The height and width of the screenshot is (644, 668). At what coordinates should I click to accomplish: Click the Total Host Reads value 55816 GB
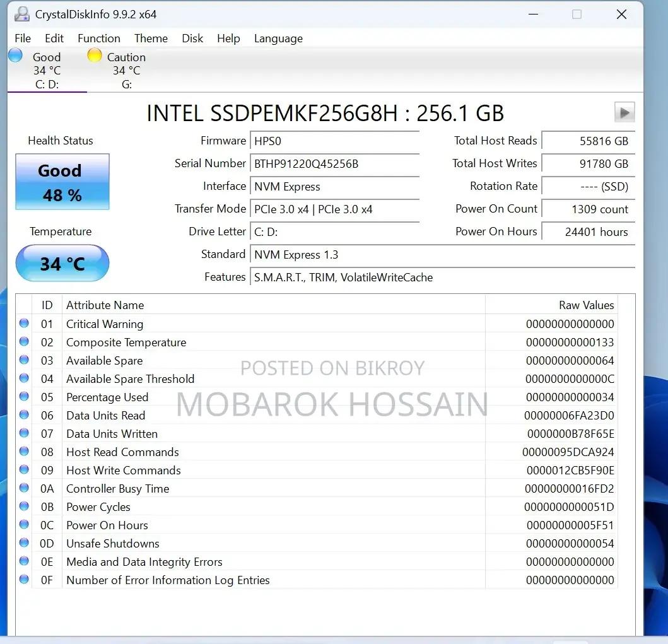pyautogui.click(x=589, y=141)
